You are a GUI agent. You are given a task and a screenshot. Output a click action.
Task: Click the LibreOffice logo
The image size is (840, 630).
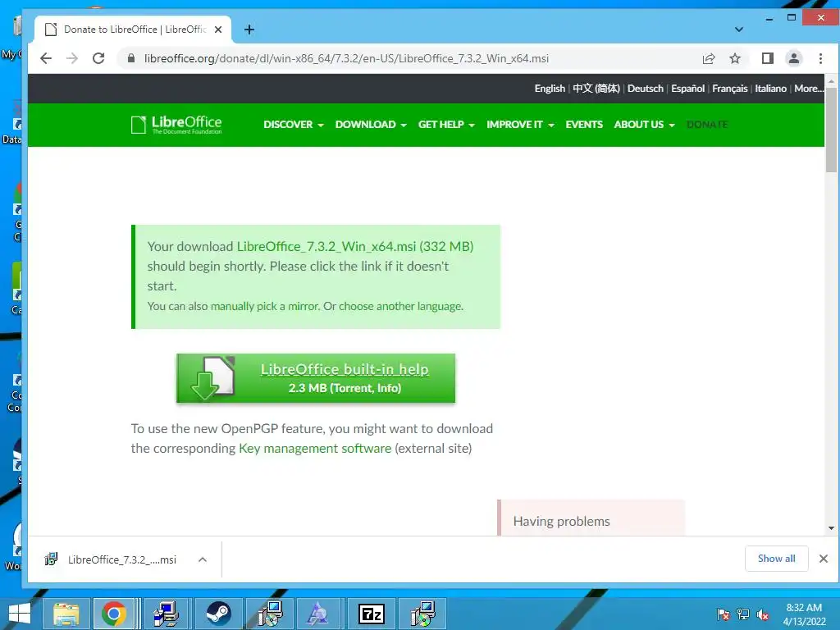(x=176, y=125)
